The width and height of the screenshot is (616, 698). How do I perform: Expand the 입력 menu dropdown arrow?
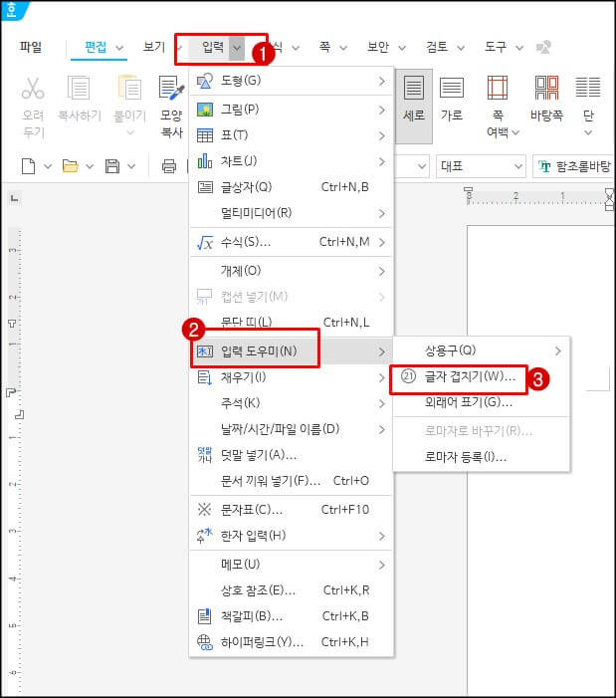point(237,47)
